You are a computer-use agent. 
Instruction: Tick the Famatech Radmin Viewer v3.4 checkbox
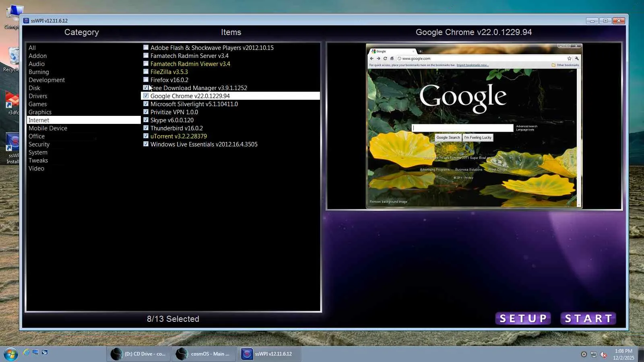pos(146,64)
